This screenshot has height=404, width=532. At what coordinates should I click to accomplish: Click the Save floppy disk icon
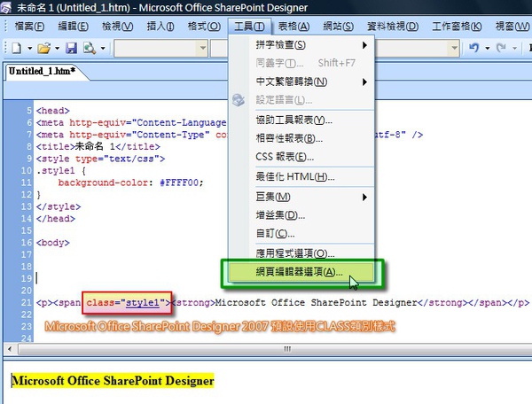click(x=71, y=49)
